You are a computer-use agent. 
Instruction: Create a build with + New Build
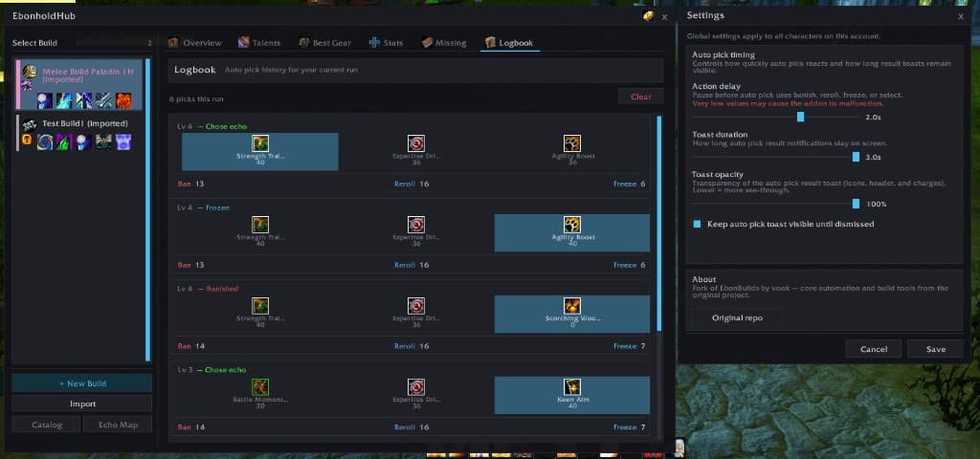point(82,383)
